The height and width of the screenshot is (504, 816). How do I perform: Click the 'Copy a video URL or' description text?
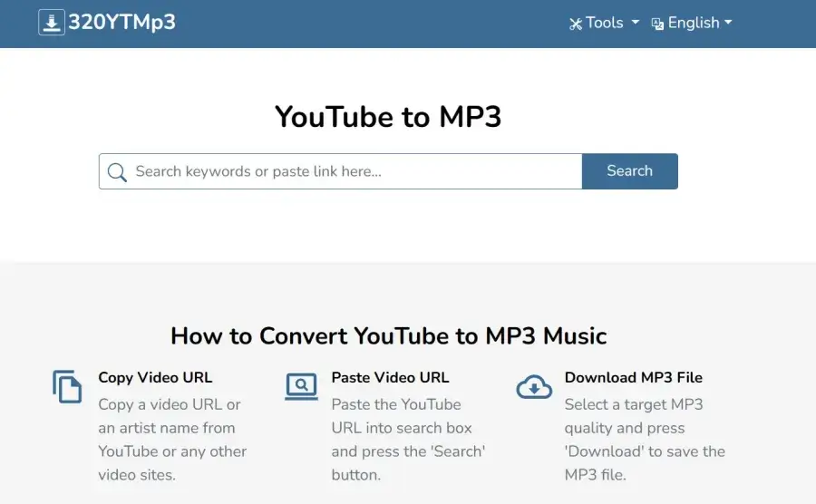coord(172,440)
